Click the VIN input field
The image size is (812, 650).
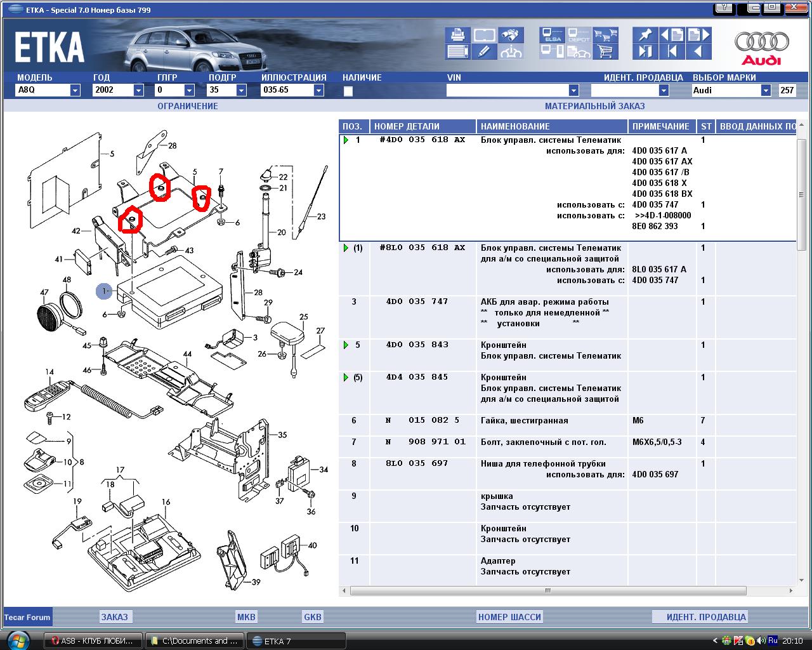click(507, 90)
